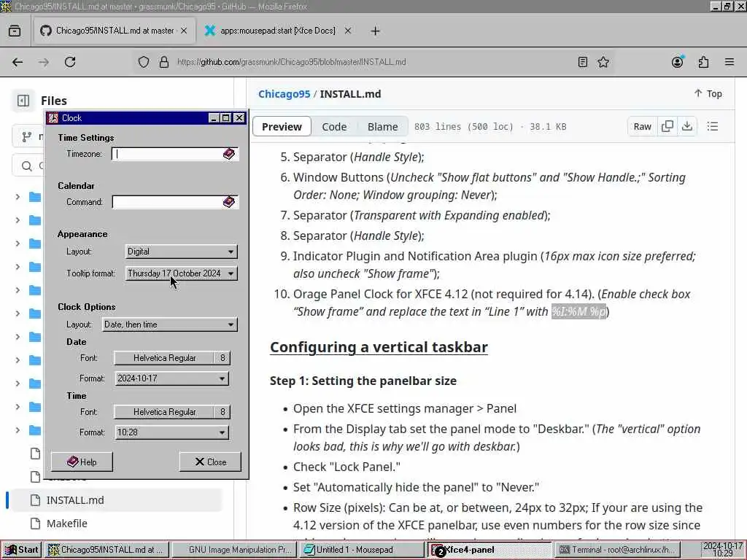Download raw file icon

(x=687, y=126)
